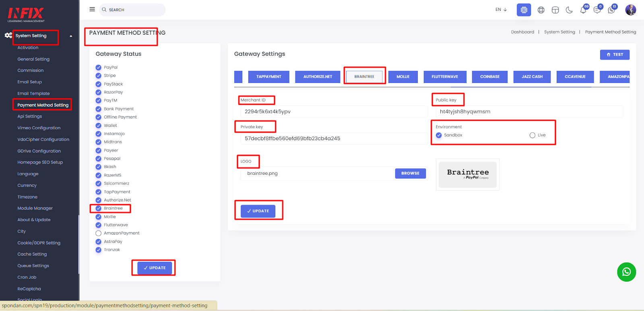The width and height of the screenshot is (644, 311).
Task: Uncheck Stripe gateway status
Action: 98,75
